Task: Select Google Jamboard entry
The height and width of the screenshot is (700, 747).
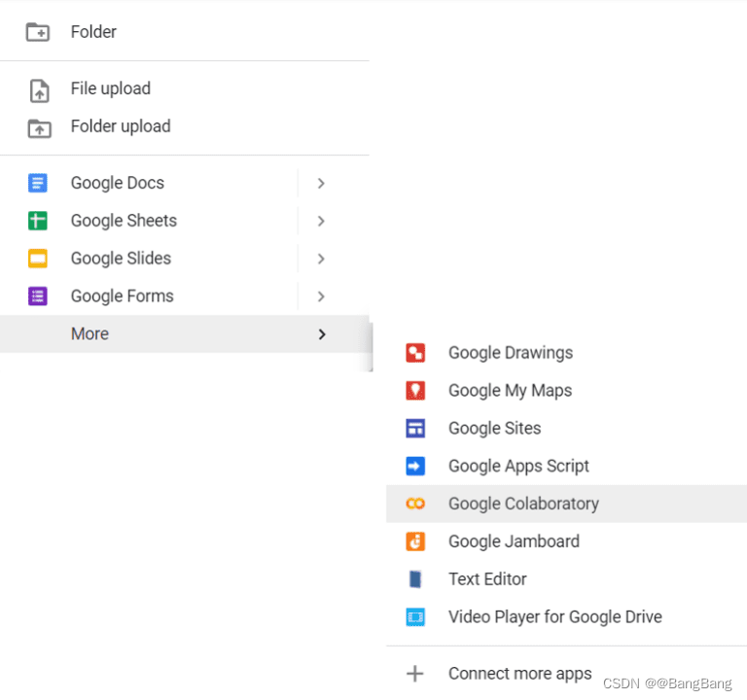Action: click(566, 542)
